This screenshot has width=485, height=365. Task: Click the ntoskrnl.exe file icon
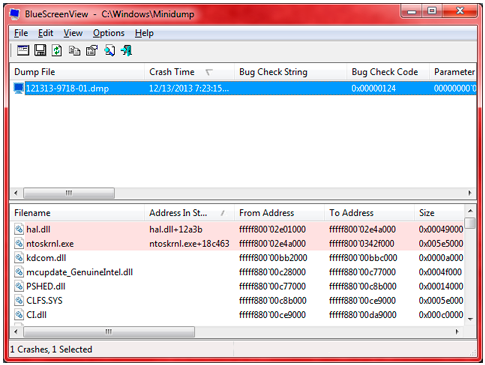click(x=19, y=244)
